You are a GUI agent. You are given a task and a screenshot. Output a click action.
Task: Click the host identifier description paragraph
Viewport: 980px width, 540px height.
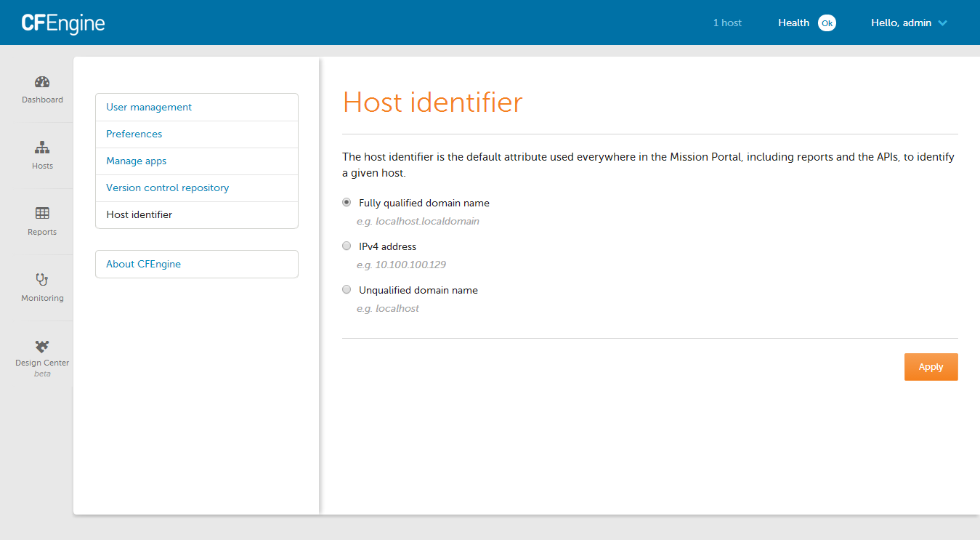pos(649,166)
